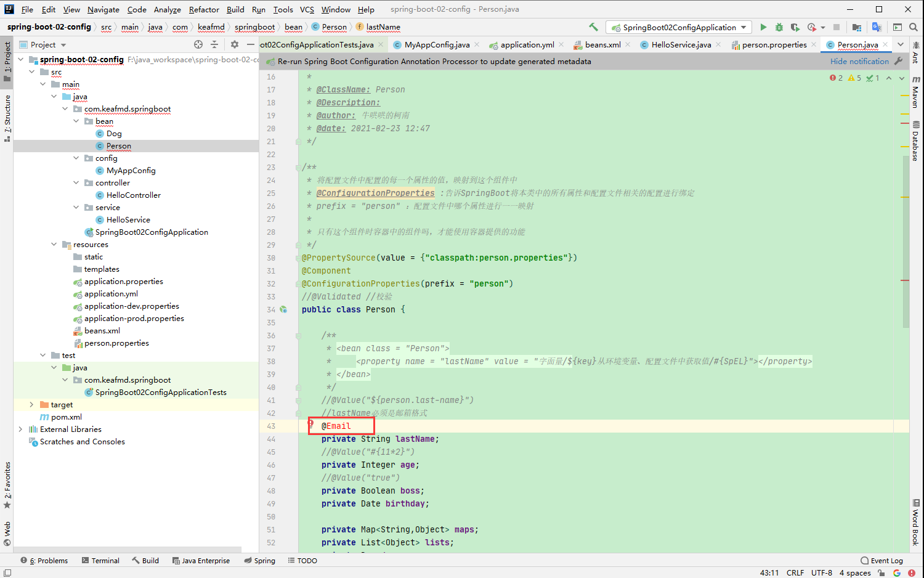Open Search Everywhere magnifier icon
924x578 pixels.
click(914, 27)
